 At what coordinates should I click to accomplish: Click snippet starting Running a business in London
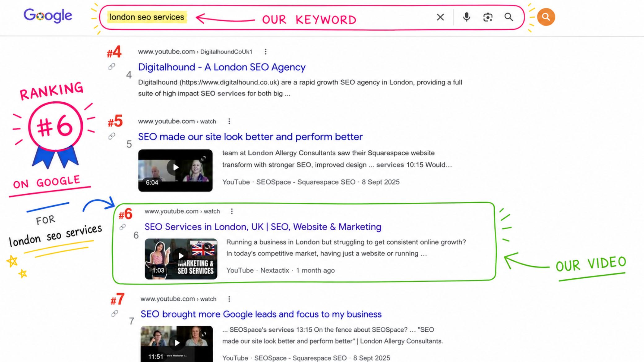pos(346,248)
